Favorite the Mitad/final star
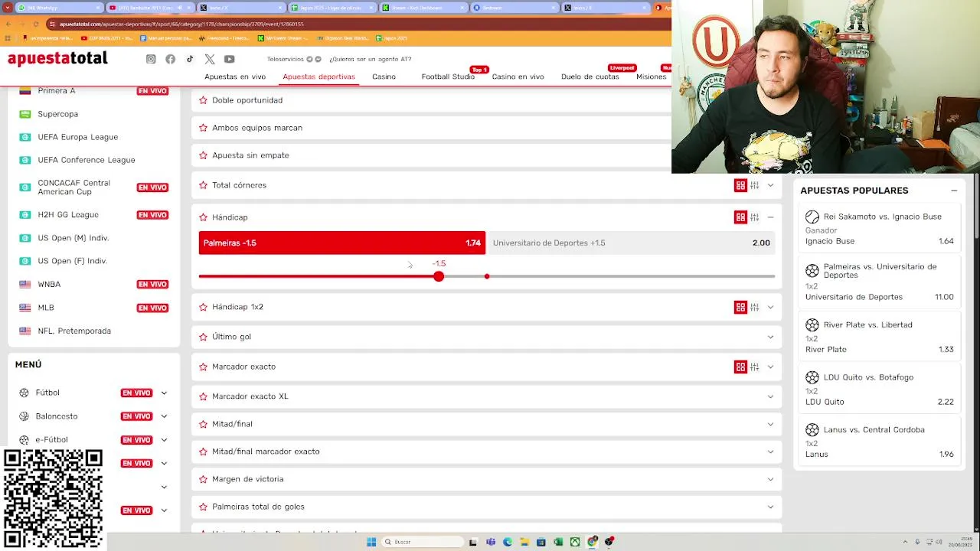This screenshot has height=551, width=980. [203, 424]
